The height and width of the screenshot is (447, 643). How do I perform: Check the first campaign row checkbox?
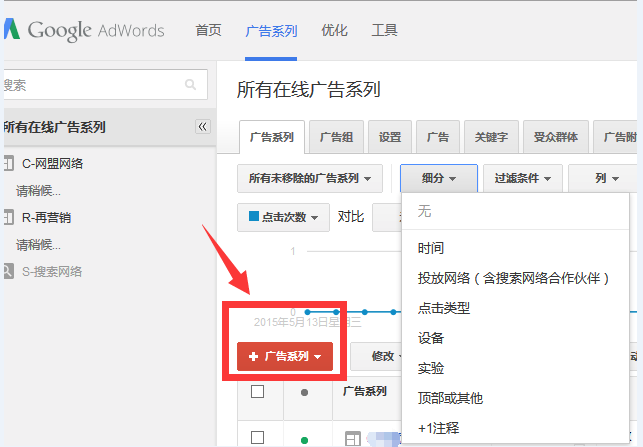[257, 438]
